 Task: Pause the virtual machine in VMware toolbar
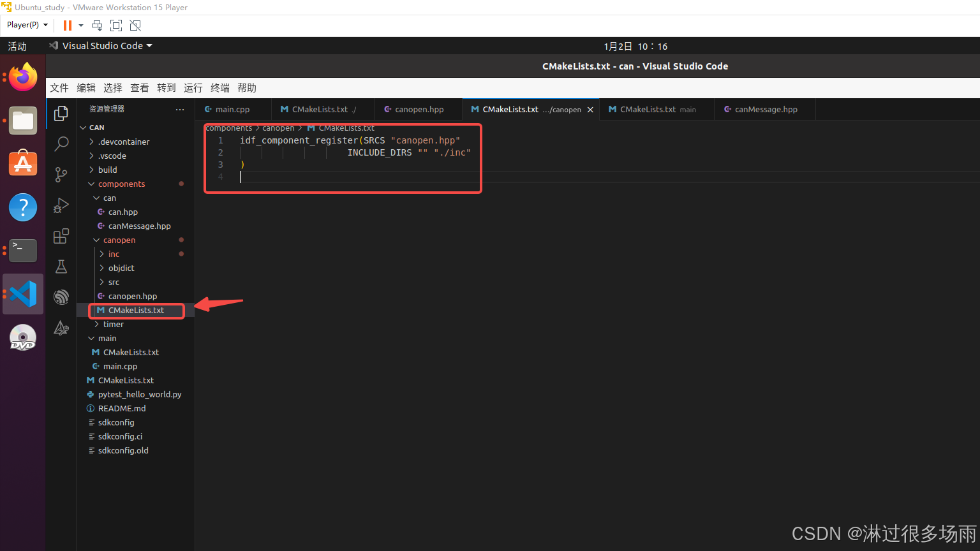[67, 26]
